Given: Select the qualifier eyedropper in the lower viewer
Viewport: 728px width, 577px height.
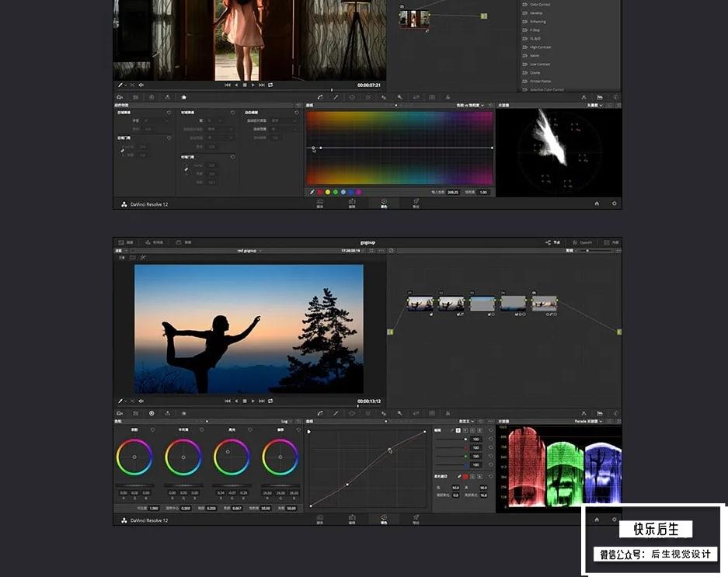Looking at the screenshot, I should point(120,401).
